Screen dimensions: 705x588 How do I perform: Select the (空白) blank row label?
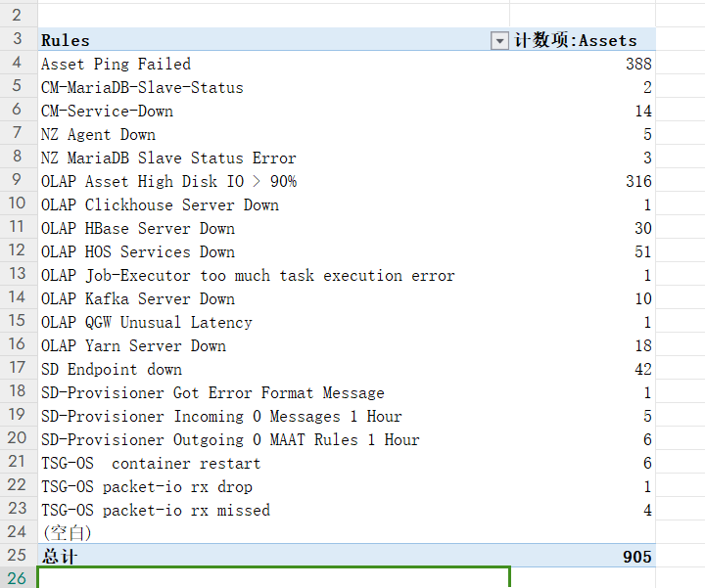(67, 533)
